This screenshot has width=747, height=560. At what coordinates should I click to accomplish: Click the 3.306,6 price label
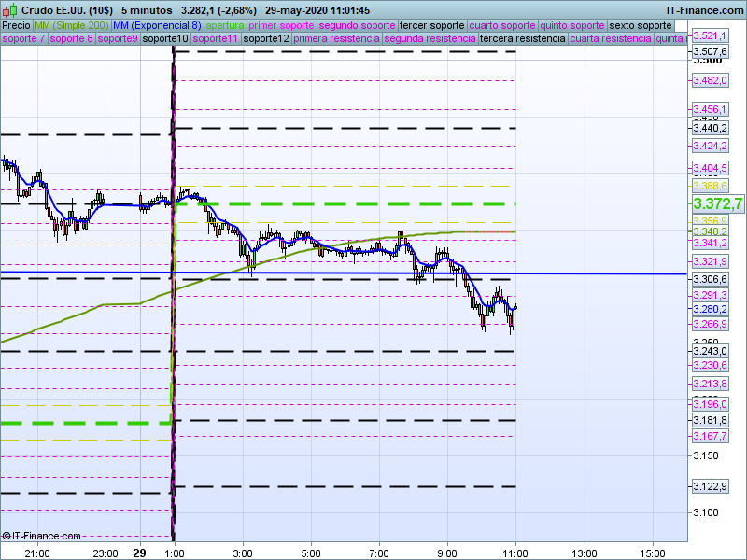(x=710, y=279)
